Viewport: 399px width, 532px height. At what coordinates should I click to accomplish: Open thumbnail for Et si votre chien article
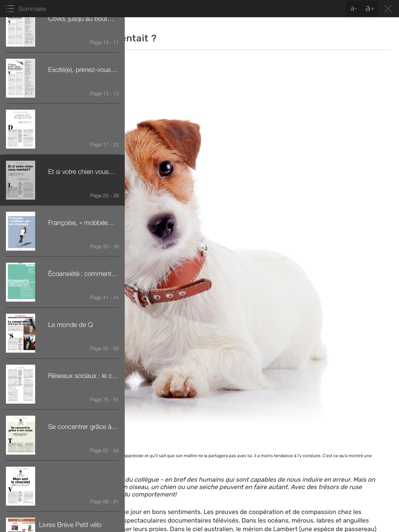click(x=20, y=180)
